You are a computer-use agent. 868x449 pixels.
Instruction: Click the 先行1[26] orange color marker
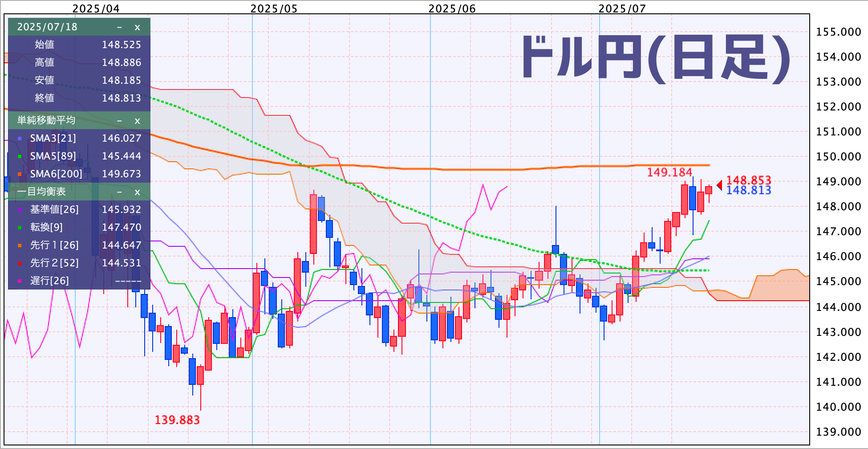[x=20, y=246]
